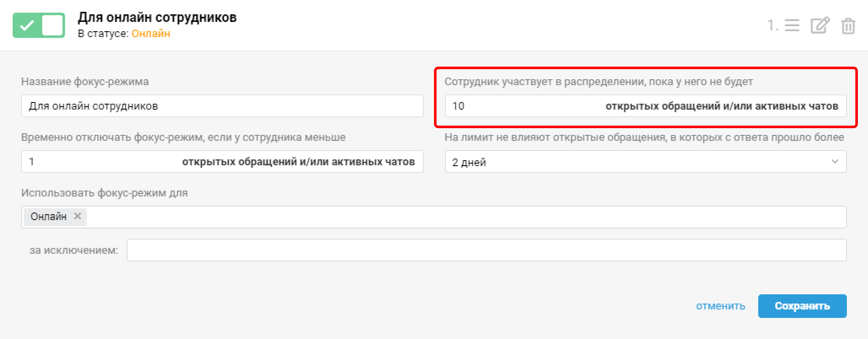Click the за исключением exclusion field
The height and width of the screenshot is (339, 868).
click(486, 250)
